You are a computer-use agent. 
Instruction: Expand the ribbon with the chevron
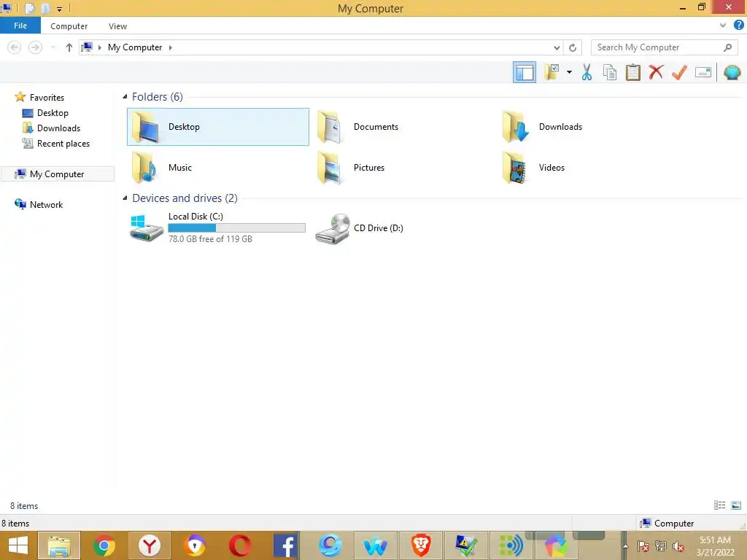pyautogui.click(x=722, y=26)
